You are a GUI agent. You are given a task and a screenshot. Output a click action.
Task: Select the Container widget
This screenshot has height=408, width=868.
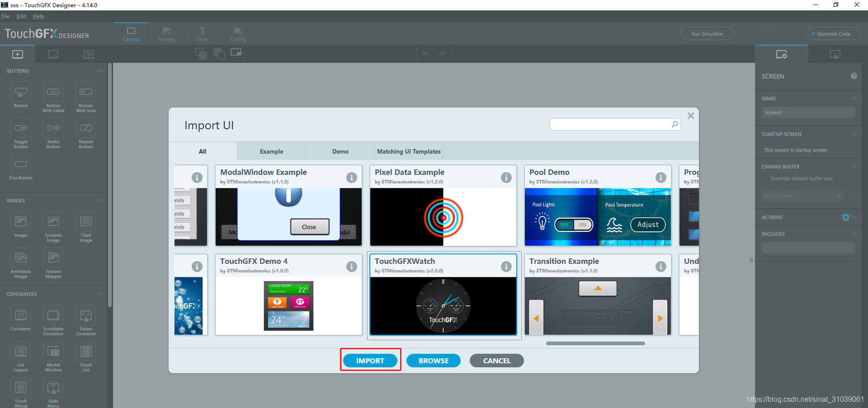click(x=21, y=315)
